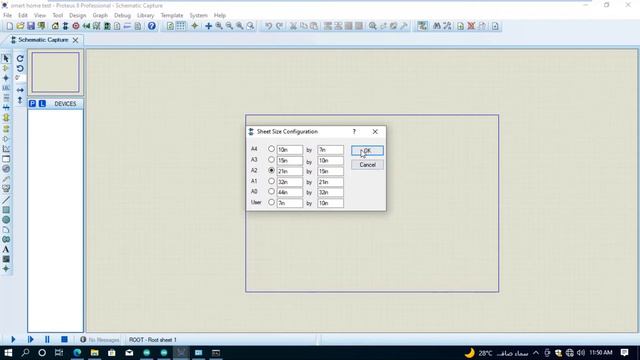Close the Sheet Size Configuration dialog
Image resolution: width=640 pixels, height=360 pixels.
click(375, 131)
